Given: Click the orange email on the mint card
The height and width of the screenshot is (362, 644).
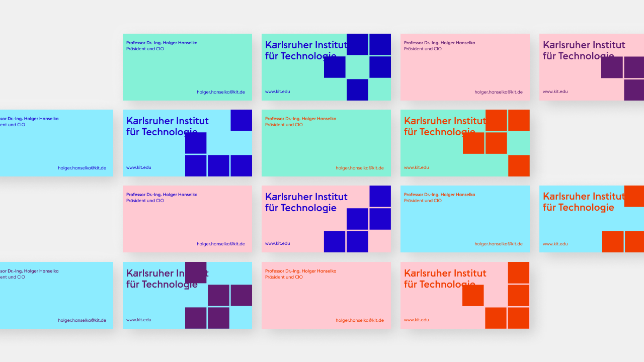Looking at the screenshot, I should (x=360, y=168).
